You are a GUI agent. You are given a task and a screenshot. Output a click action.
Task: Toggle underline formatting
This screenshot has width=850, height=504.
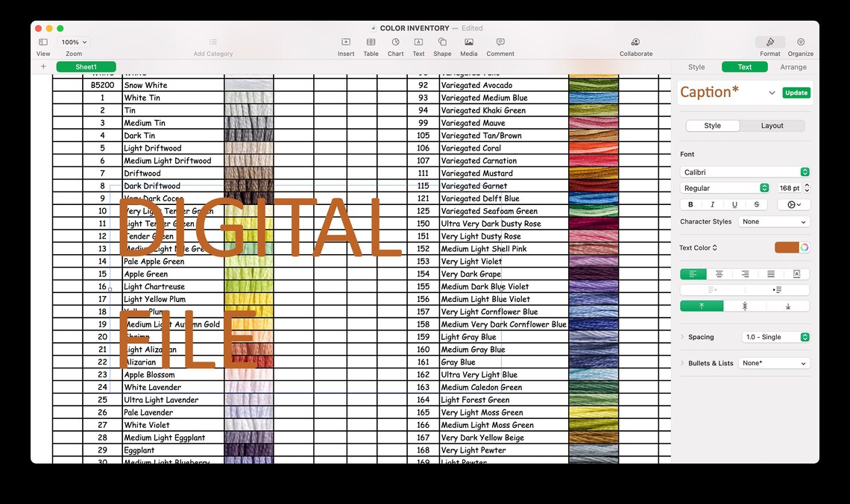tap(734, 204)
